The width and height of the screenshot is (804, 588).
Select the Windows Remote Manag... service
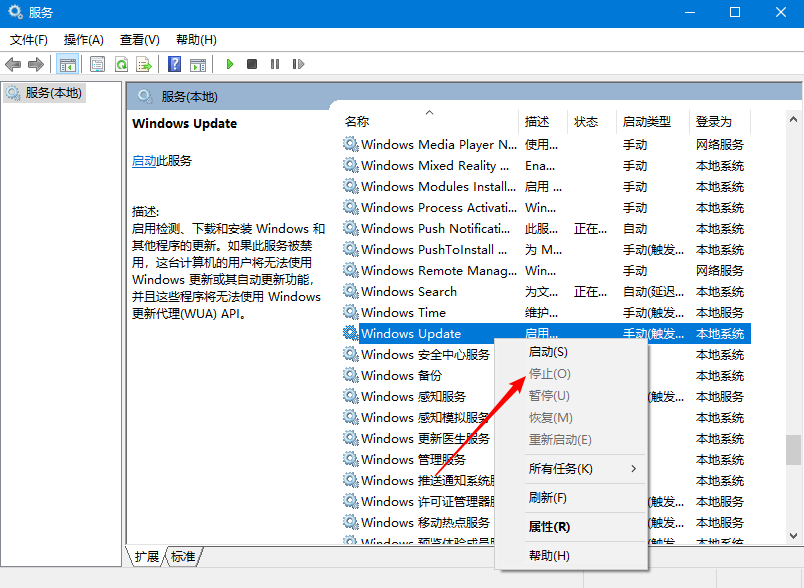(x=547, y=270)
